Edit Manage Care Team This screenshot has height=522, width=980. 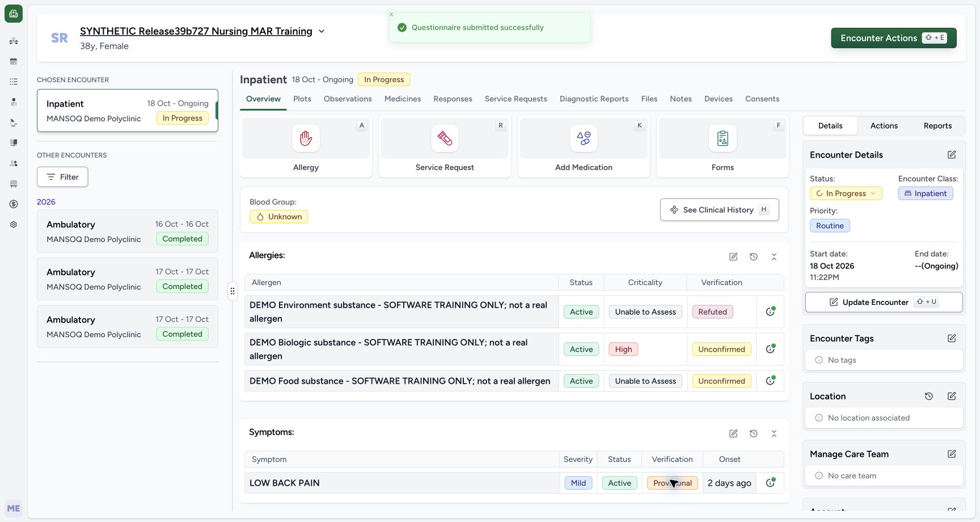952,454
